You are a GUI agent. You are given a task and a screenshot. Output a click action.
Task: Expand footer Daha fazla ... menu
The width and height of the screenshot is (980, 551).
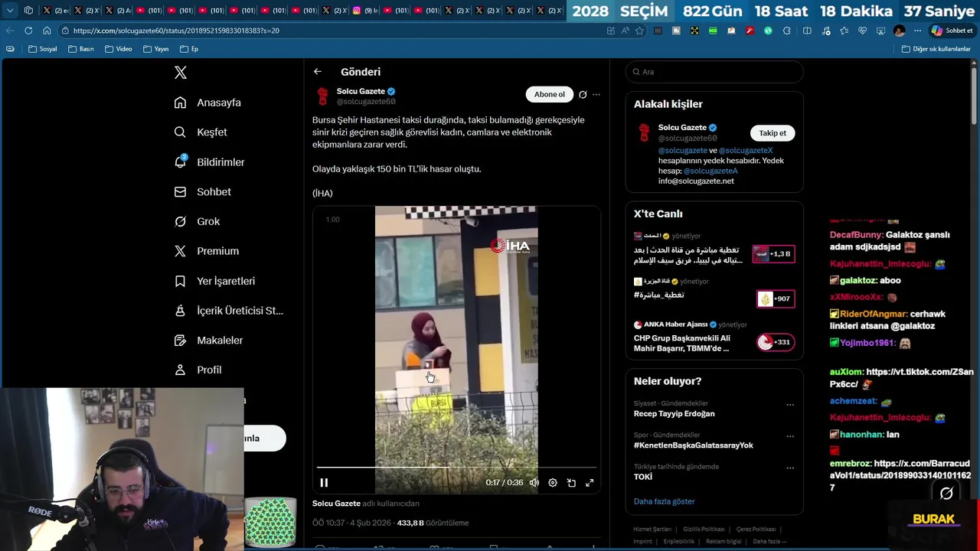point(769,541)
